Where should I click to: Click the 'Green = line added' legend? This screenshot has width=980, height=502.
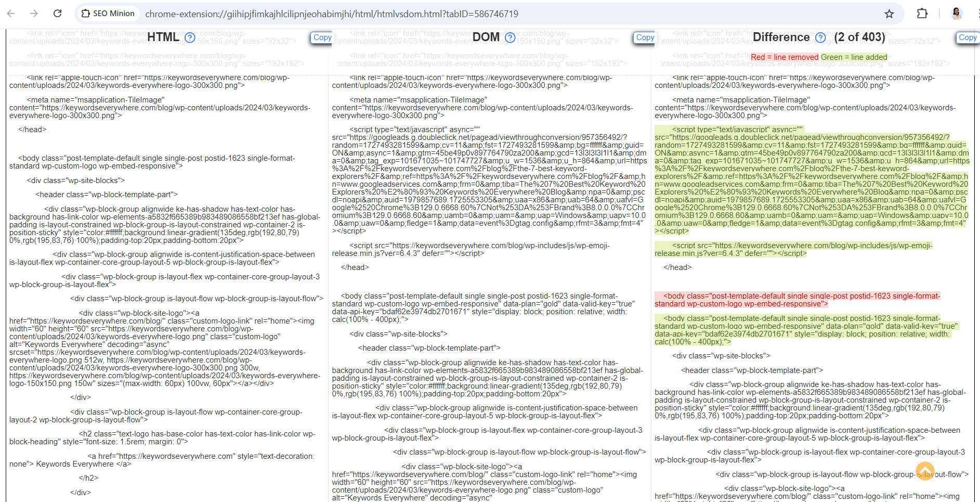point(854,57)
